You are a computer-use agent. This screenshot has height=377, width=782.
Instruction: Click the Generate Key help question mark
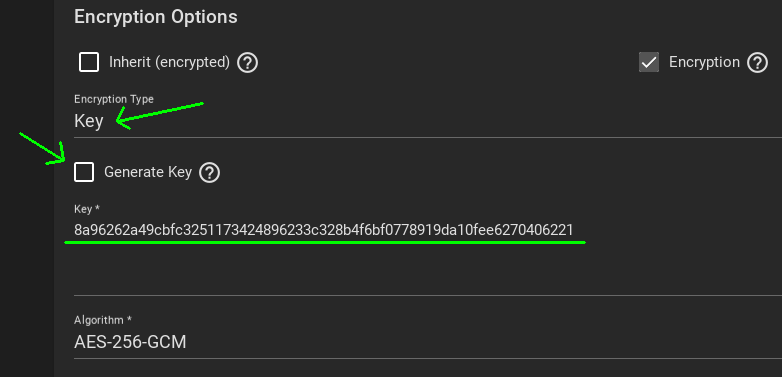click(209, 173)
